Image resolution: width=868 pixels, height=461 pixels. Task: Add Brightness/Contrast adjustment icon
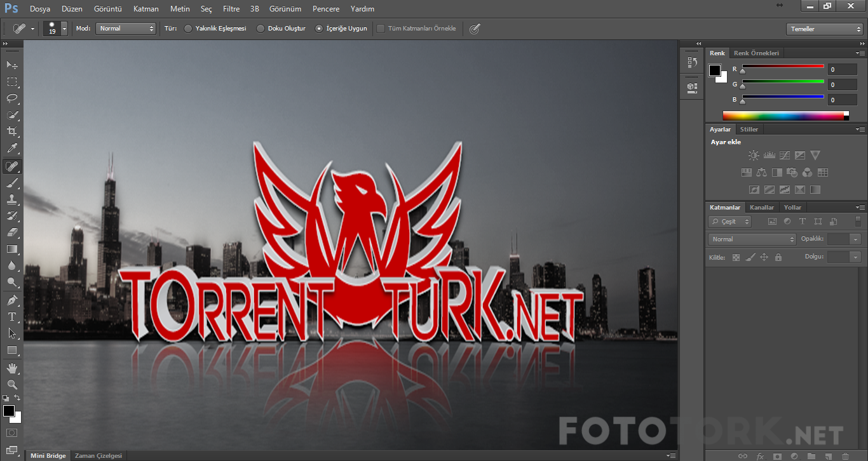(x=754, y=155)
